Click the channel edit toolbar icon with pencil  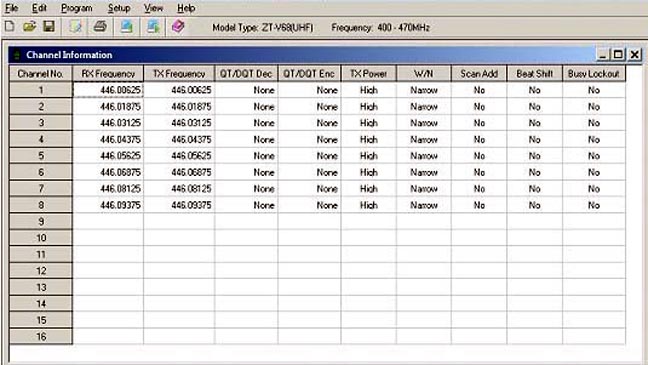click(x=76, y=27)
